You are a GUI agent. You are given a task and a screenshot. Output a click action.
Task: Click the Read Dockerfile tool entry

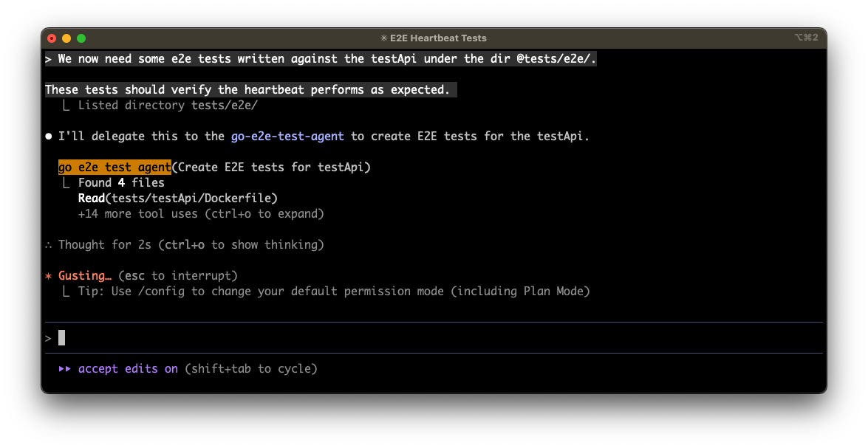click(x=177, y=198)
